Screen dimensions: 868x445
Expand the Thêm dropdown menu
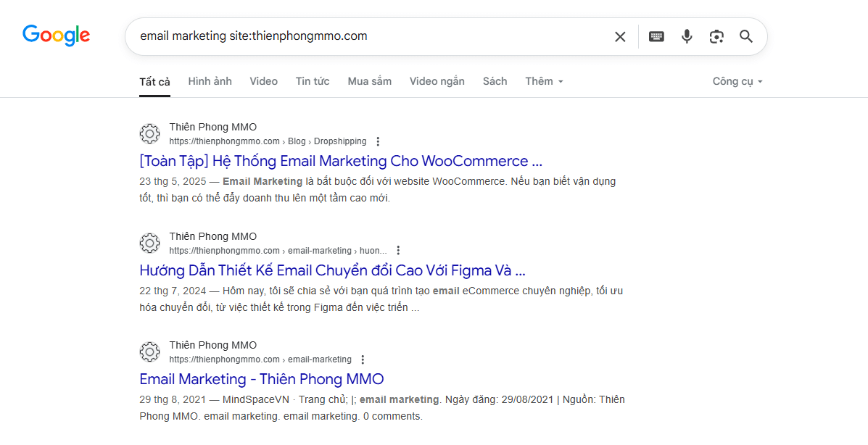[x=544, y=81]
